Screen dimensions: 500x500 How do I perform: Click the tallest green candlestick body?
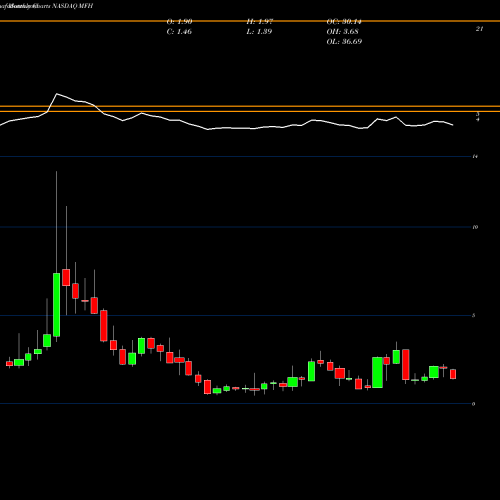tap(57, 305)
